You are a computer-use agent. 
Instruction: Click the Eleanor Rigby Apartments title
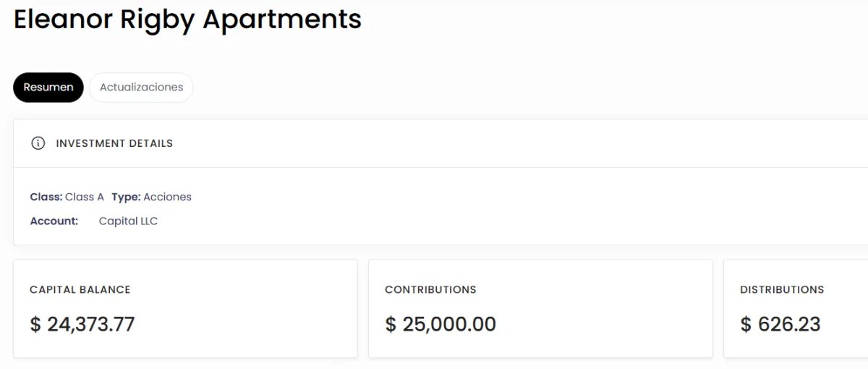[x=187, y=19]
